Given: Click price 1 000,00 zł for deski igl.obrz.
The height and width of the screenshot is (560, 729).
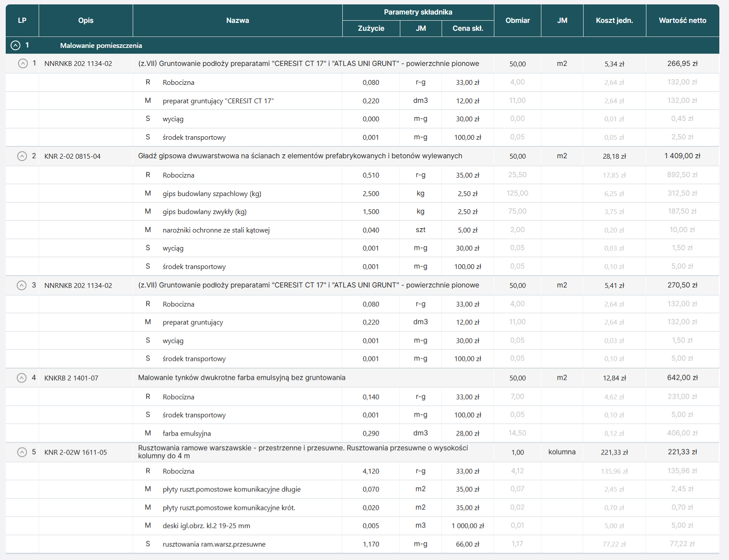Looking at the screenshot, I should click(468, 526).
